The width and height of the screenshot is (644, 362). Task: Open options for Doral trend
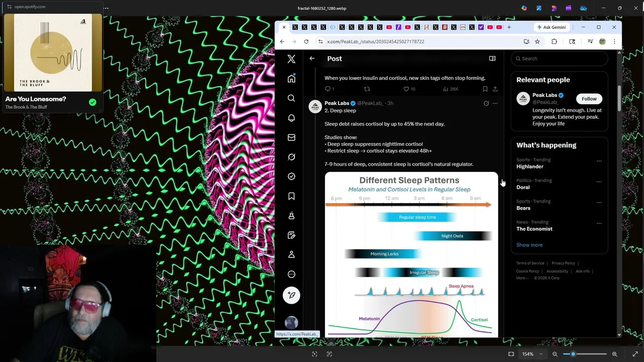[599, 182]
